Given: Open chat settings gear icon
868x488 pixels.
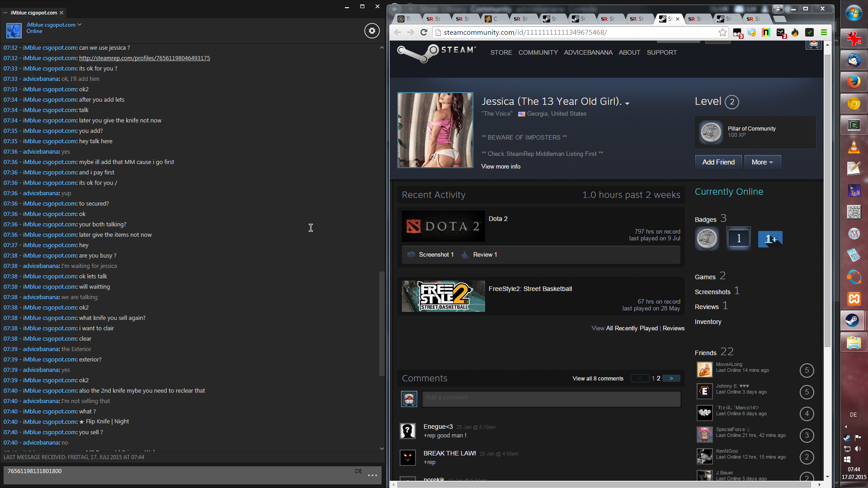Looking at the screenshot, I should [372, 31].
